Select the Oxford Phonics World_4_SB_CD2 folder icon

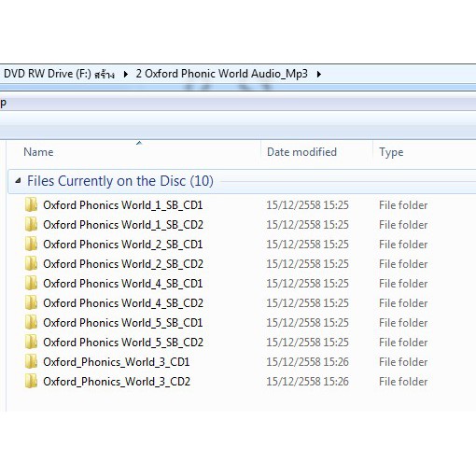[x=31, y=302]
